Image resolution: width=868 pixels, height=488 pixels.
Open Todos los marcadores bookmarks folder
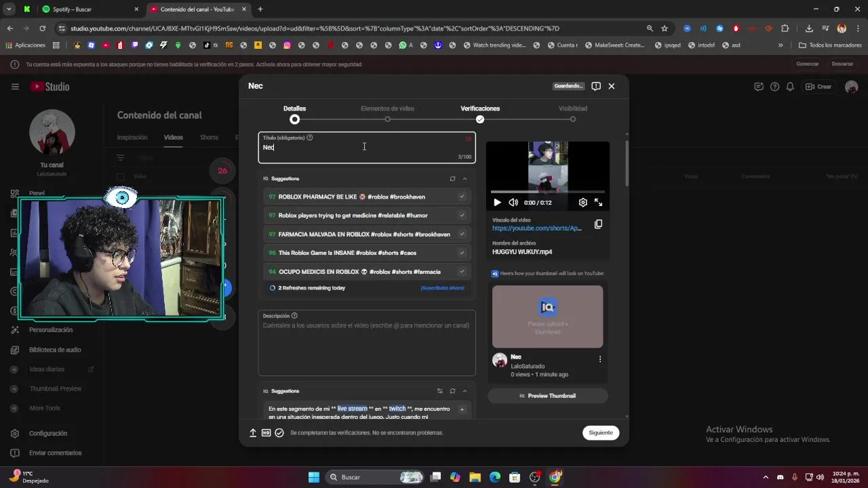[830, 45]
